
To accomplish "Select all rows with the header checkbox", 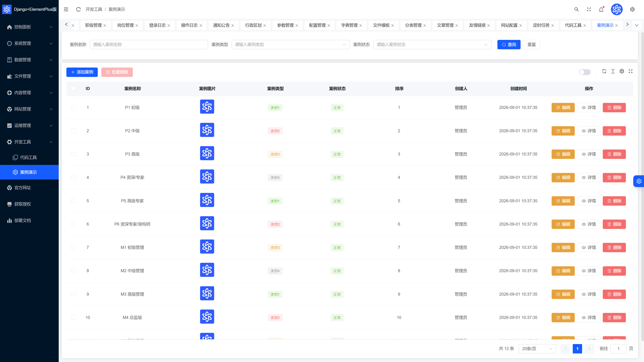I will [x=73, y=88].
